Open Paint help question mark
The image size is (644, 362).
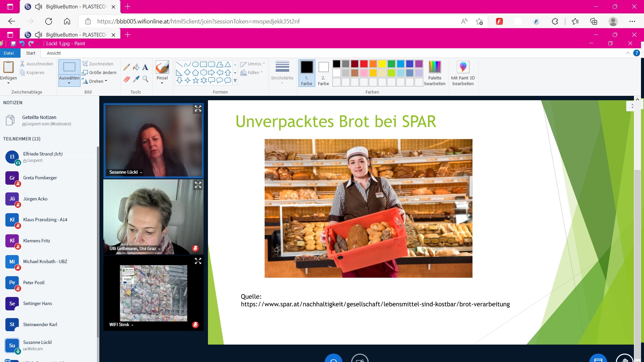(636, 53)
